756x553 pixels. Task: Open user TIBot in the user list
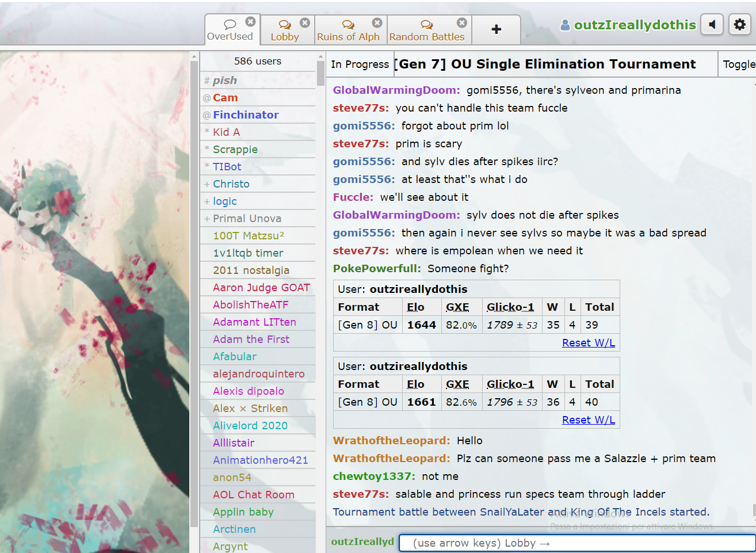click(258, 166)
